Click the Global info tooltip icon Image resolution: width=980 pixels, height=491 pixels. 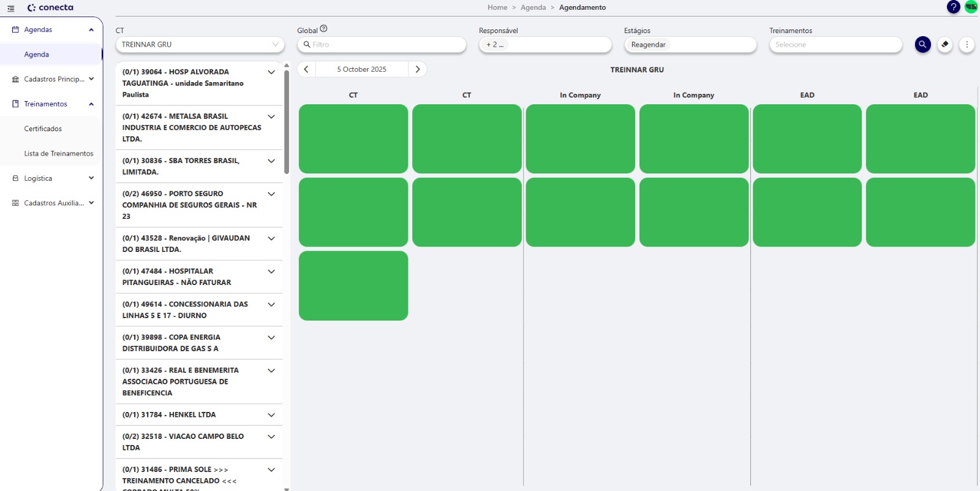[324, 29]
